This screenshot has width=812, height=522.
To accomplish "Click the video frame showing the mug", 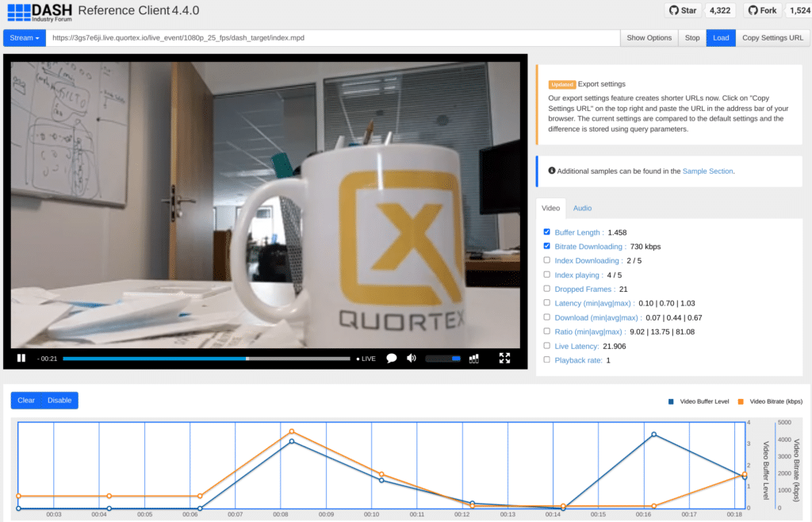I will (x=265, y=205).
